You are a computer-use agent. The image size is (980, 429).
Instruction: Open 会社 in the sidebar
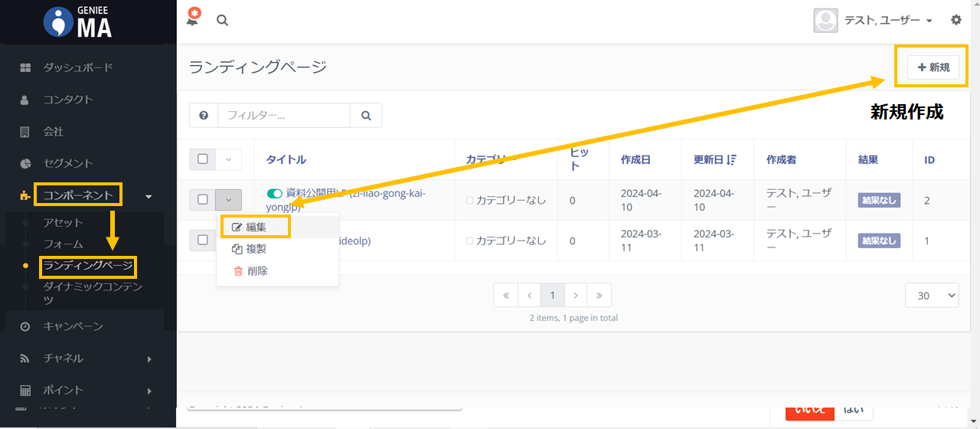click(53, 132)
